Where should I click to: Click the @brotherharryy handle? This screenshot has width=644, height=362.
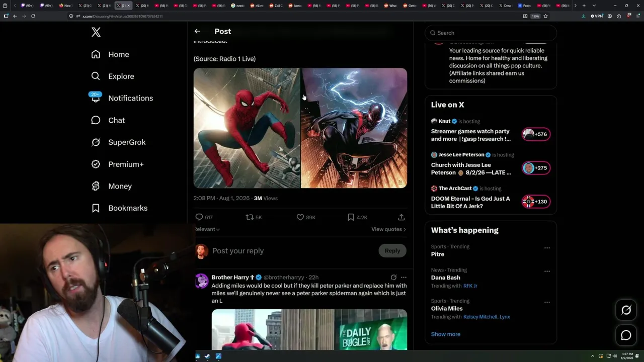pos(284,278)
